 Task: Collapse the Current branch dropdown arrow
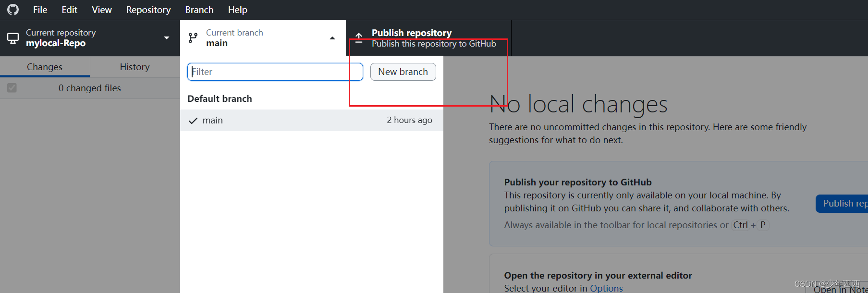[x=332, y=38]
